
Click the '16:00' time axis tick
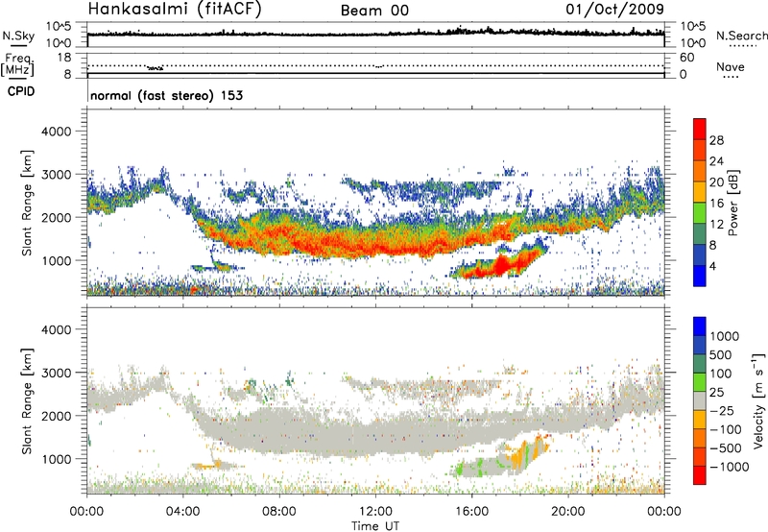pyautogui.click(x=471, y=512)
